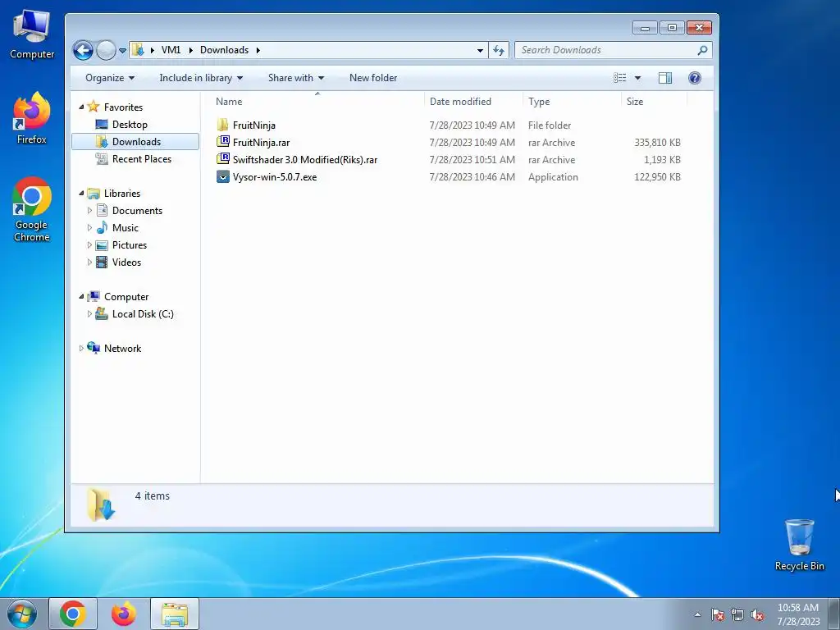Click the network tray icon
This screenshot has height=630, width=840.
tap(737, 614)
